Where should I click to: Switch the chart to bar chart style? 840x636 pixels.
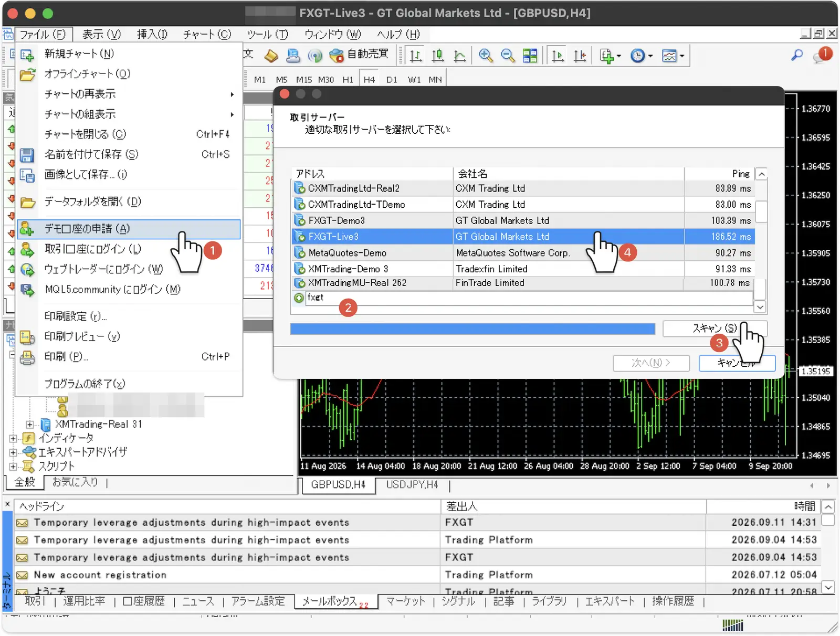pyautogui.click(x=415, y=56)
